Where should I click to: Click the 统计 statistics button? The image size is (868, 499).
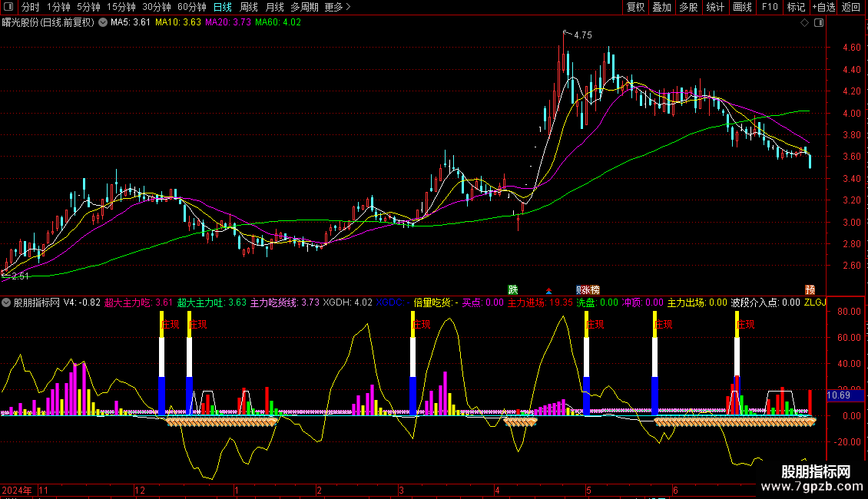click(715, 7)
